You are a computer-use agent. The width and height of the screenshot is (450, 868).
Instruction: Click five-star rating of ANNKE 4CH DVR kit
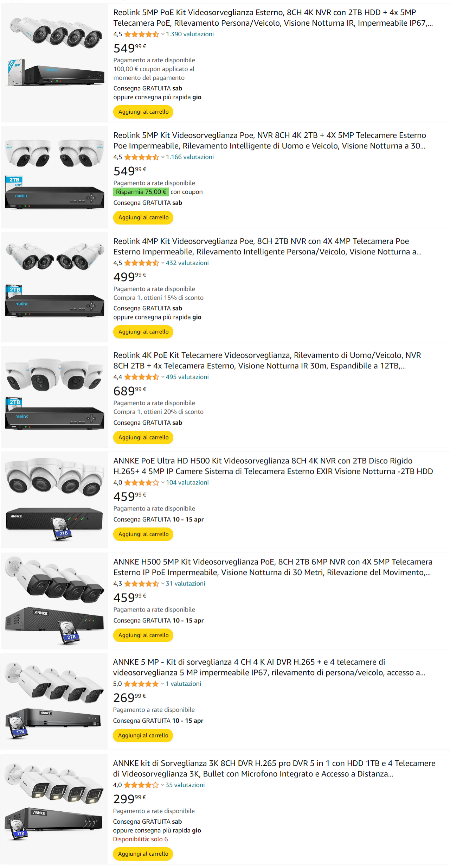tap(141, 684)
